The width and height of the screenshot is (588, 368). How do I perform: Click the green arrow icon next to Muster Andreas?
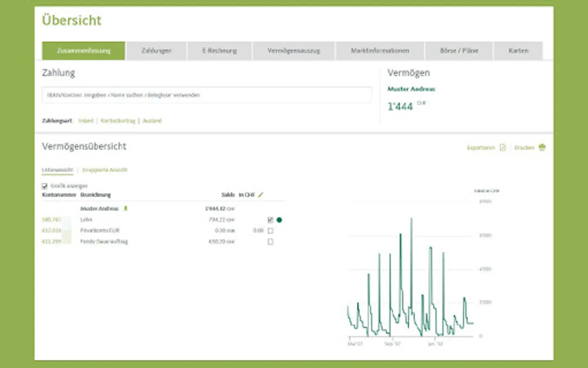click(x=126, y=209)
